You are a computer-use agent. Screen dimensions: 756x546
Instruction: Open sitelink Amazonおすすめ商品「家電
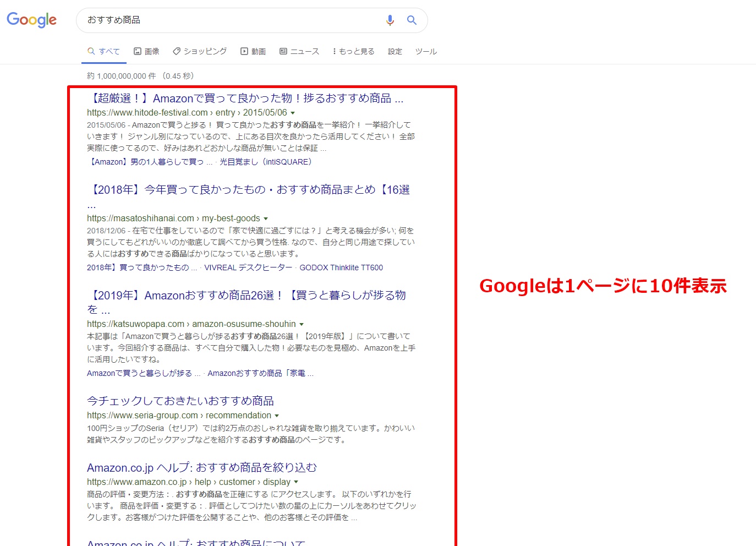[x=261, y=373]
